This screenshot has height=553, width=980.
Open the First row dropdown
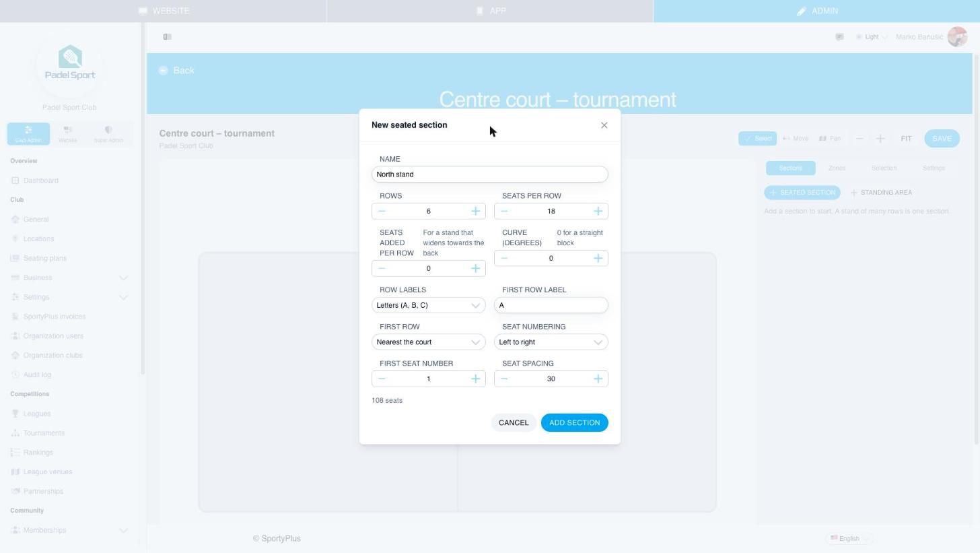pyautogui.click(x=428, y=342)
